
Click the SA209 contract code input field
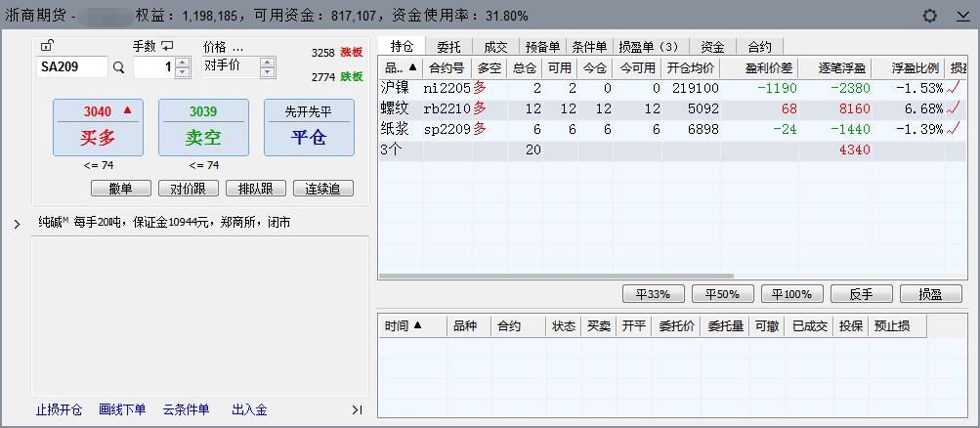click(71, 67)
